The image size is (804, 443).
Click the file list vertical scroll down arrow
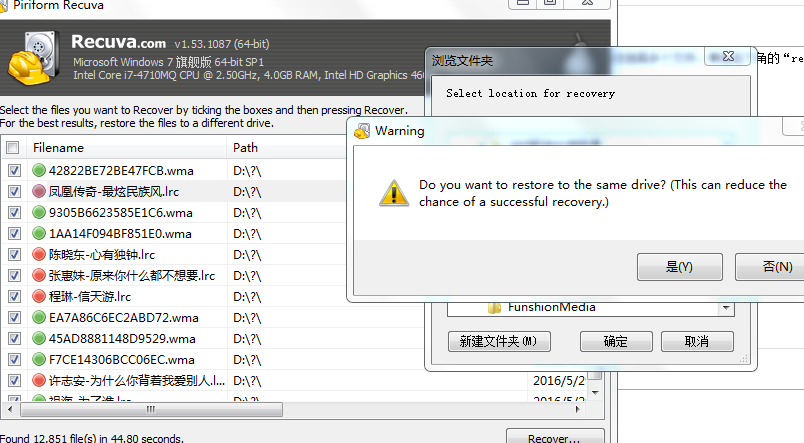pyautogui.click(x=595, y=393)
